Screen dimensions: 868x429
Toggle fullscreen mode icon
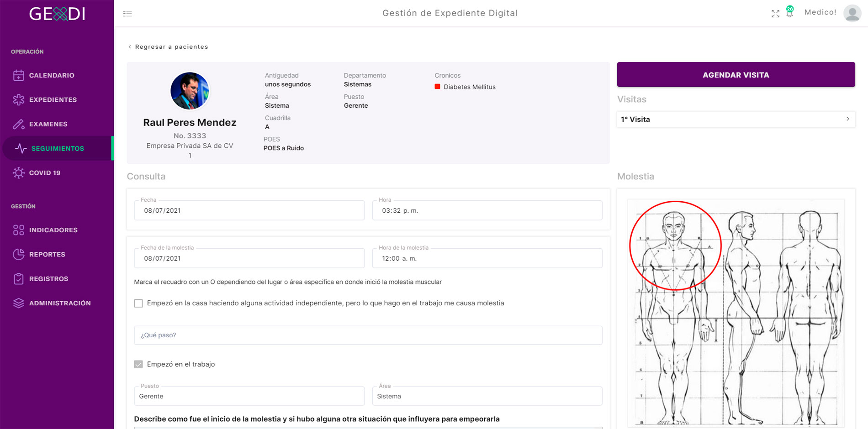[775, 14]
